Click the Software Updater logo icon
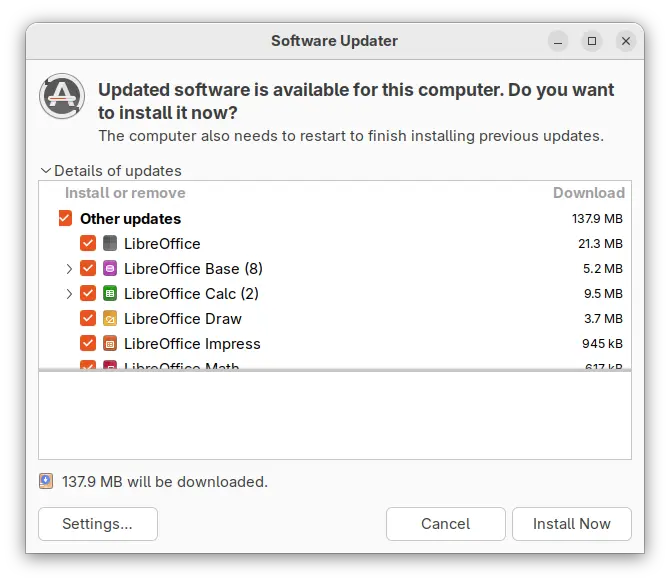670x582 pixels. (62, 96)
